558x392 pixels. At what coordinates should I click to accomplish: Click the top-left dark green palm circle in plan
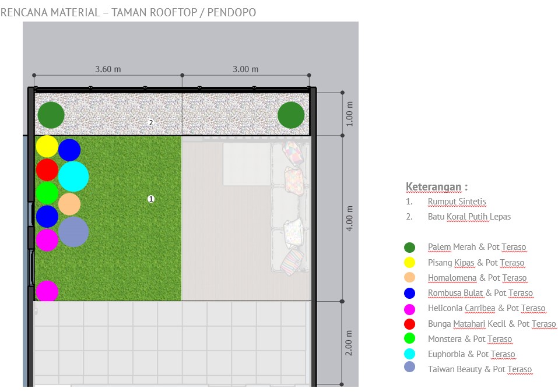[x=51, y=115]
